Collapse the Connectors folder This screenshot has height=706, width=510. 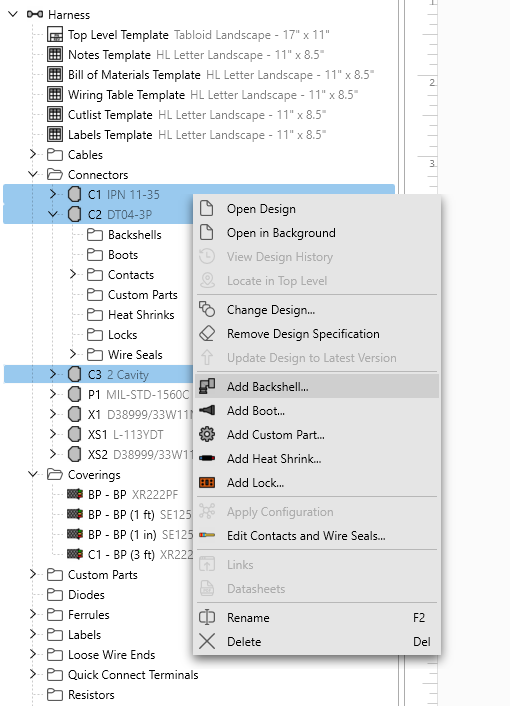pyautogui.click(x=33, y=174)
